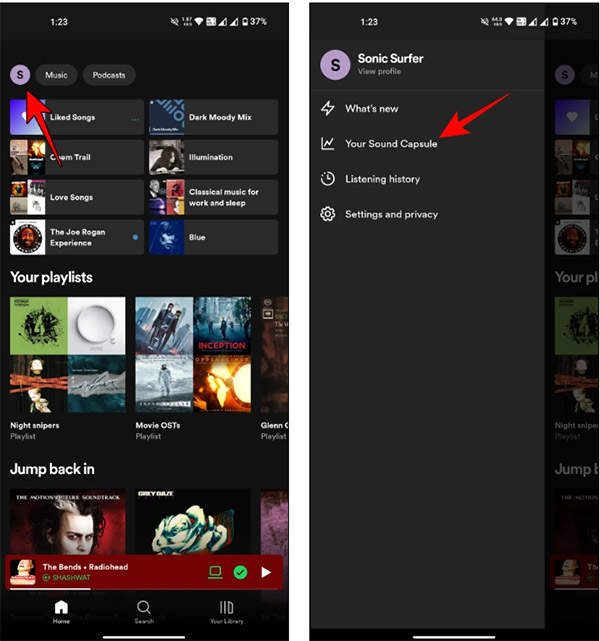Go to the Home tab

(61, 612)
